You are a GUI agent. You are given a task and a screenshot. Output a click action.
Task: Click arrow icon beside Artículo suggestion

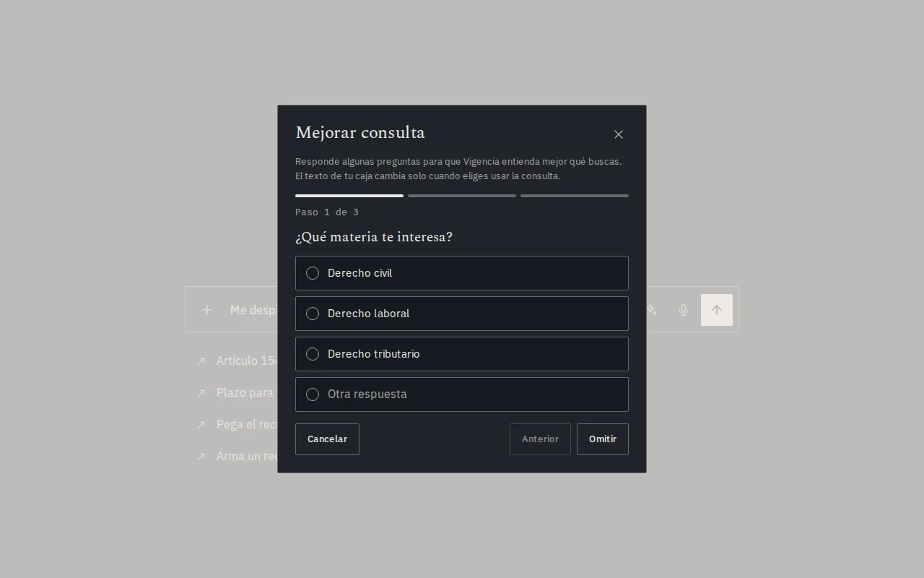click(x=201, y=361)
